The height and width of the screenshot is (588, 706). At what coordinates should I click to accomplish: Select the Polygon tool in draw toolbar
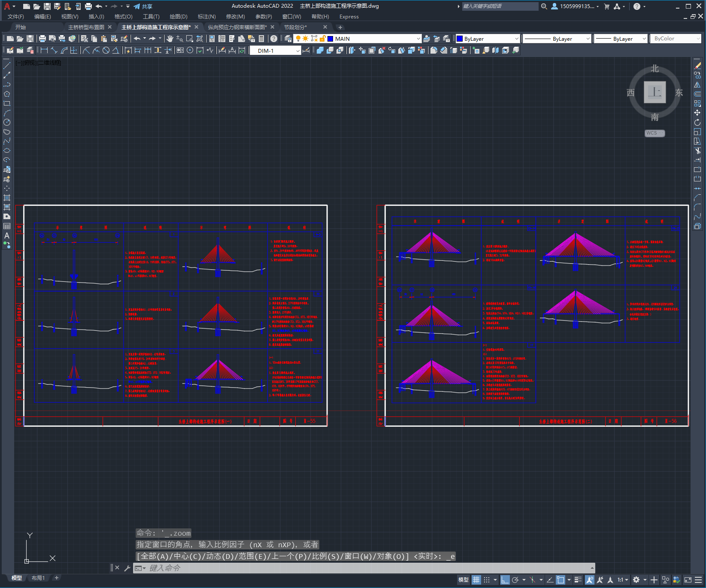7,94
